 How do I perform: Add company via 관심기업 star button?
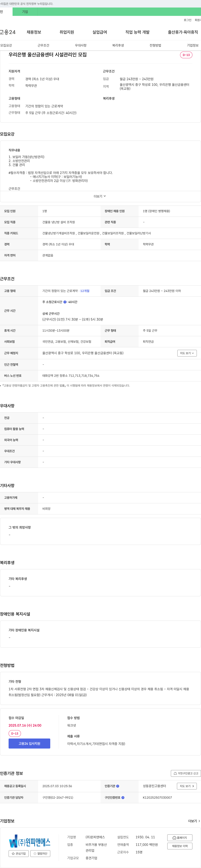19,854
